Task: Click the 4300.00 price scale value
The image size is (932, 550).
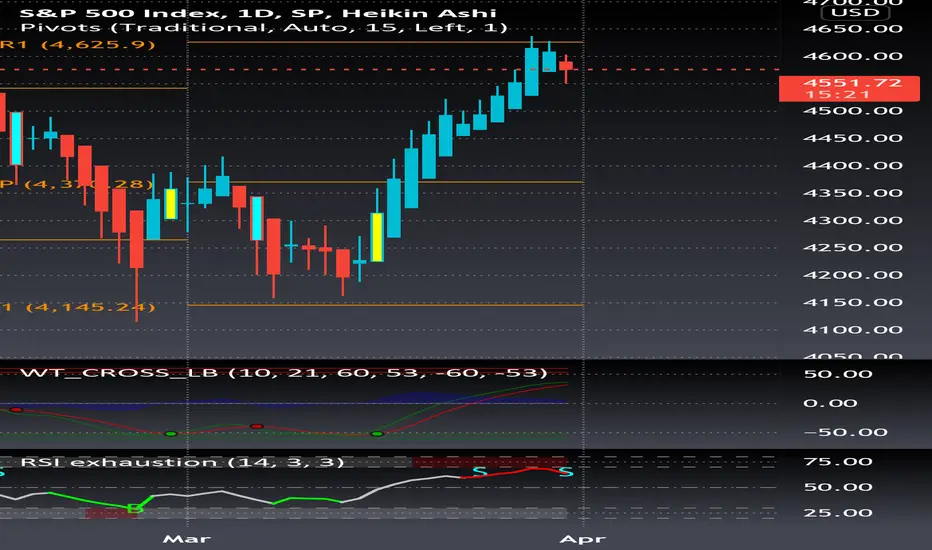Action: pos(852,220)
